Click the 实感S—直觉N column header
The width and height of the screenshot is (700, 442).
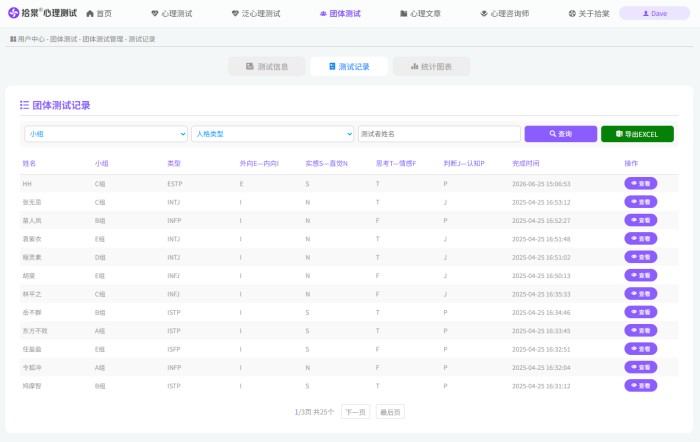point(326,163)
